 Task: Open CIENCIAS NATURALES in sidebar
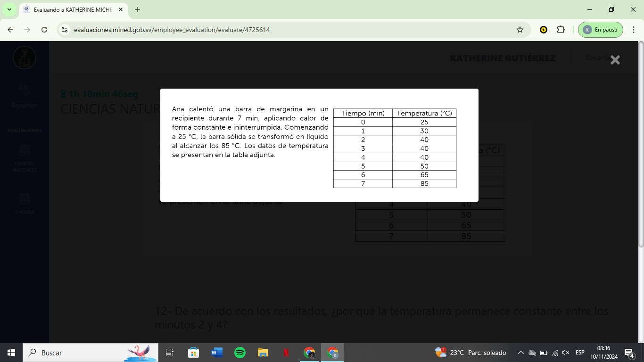[x=25, y=158]
